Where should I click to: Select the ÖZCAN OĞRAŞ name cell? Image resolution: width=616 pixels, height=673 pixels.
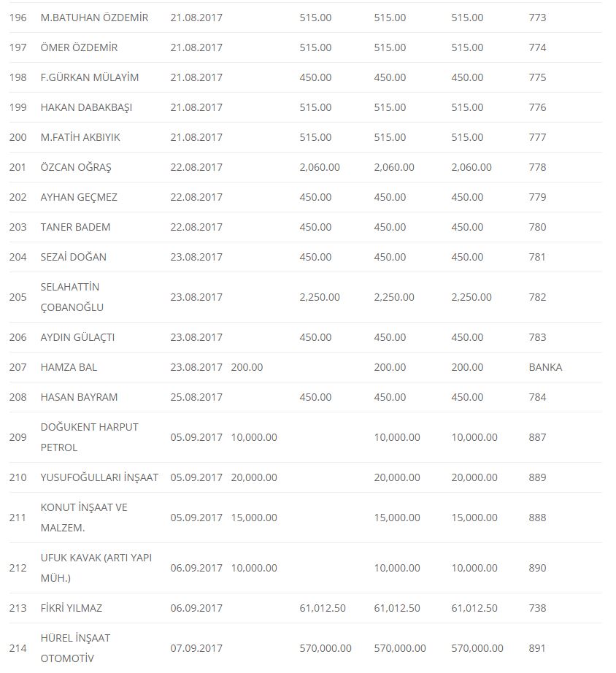tap(76, 167)
